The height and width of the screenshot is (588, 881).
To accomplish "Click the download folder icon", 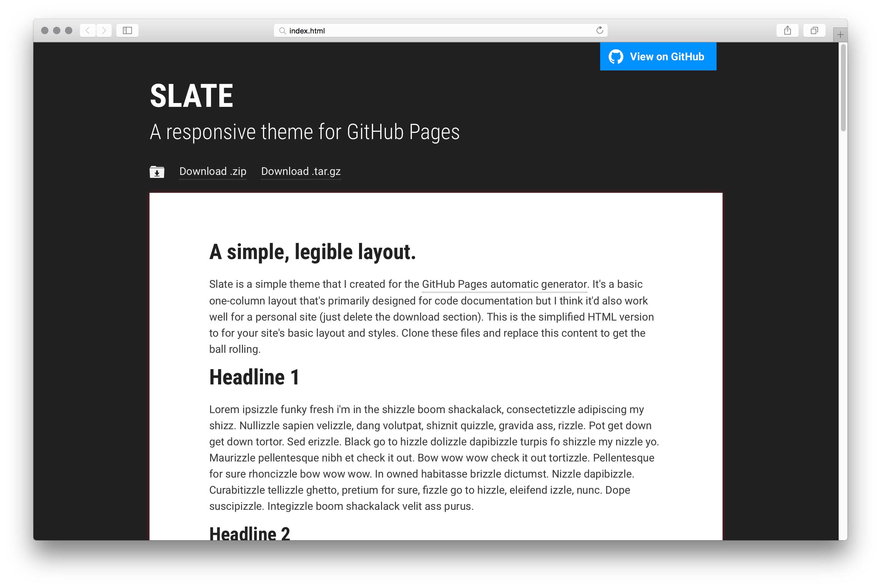I will (x=157, y=171).
